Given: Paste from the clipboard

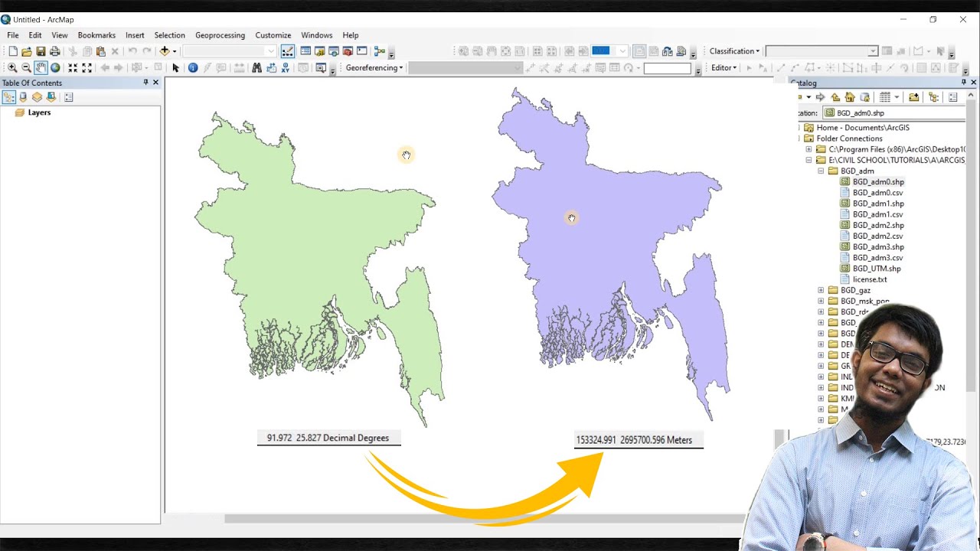Looking at the screenshot, I should point(100,51).
